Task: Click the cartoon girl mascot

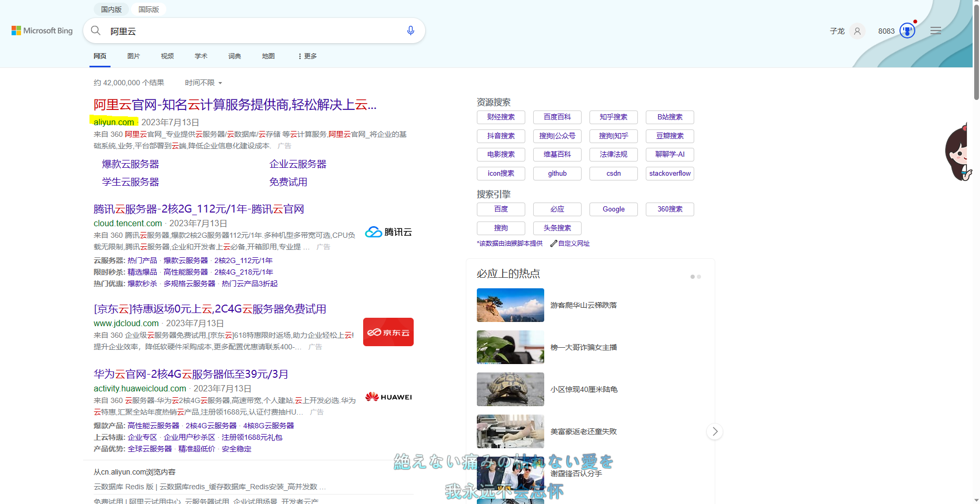Action: pyautogui.click(x=959, y=153)
